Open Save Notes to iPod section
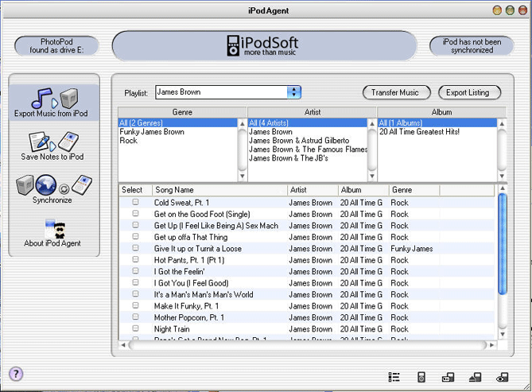Image resolution: width=532 pixels, height=392 pixels. click(54, 146)
